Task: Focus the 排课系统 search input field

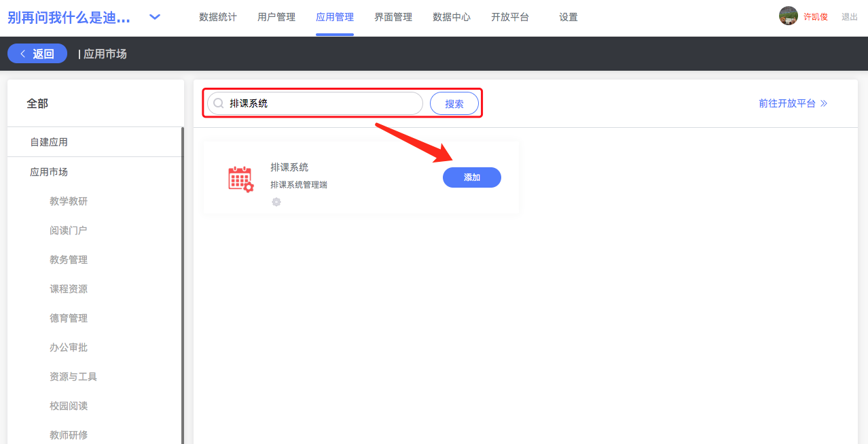Action: click(315, 103)
